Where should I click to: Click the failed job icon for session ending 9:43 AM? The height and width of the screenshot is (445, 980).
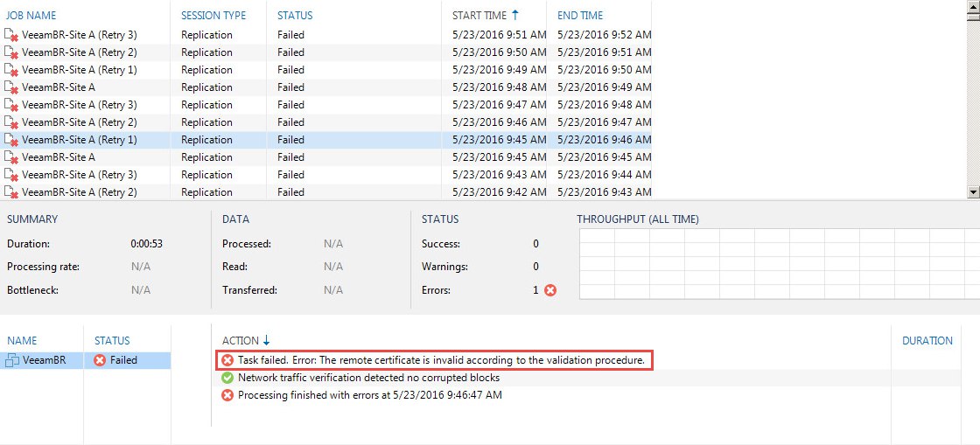[11, 193]
